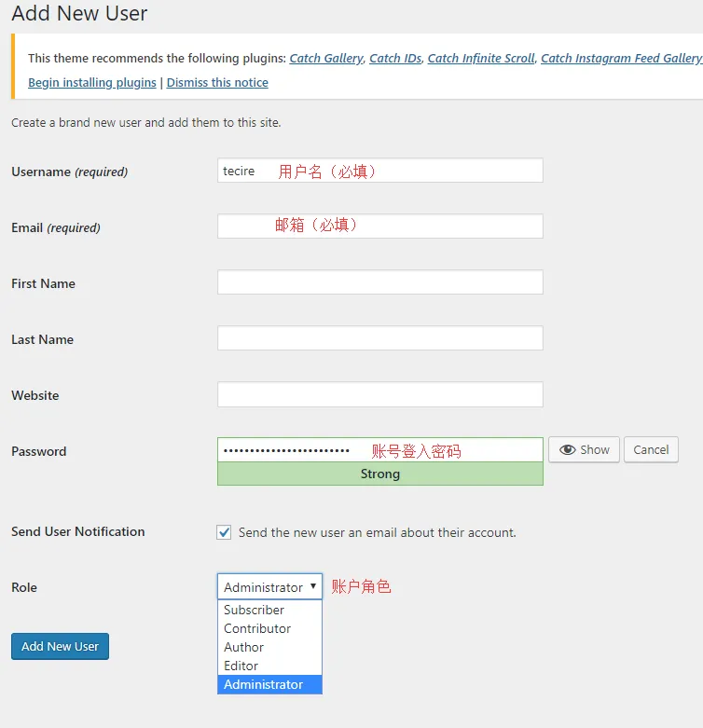Dismiss this notice link
This screenshot has width=703, height=728.
click(217, 83)
